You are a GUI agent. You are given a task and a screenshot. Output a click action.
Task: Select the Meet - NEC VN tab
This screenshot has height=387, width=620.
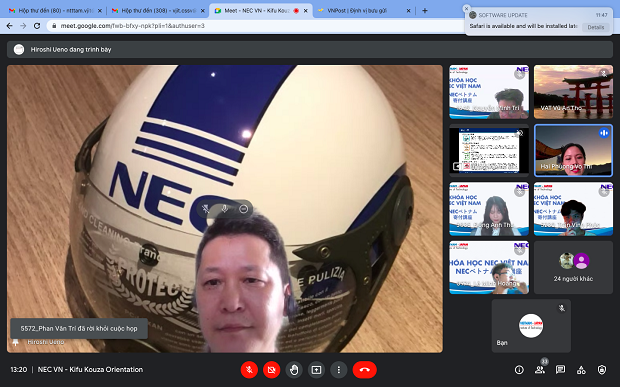click(x=261, y=11)
